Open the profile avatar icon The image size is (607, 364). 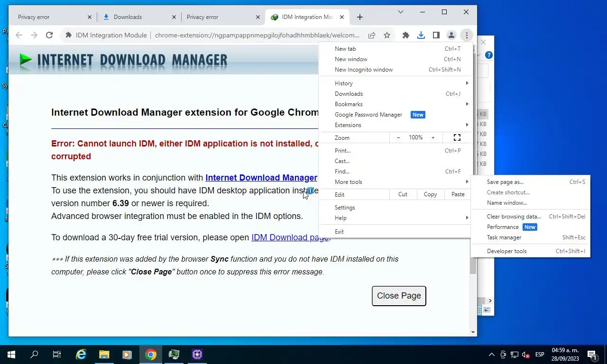click(451, 35)
